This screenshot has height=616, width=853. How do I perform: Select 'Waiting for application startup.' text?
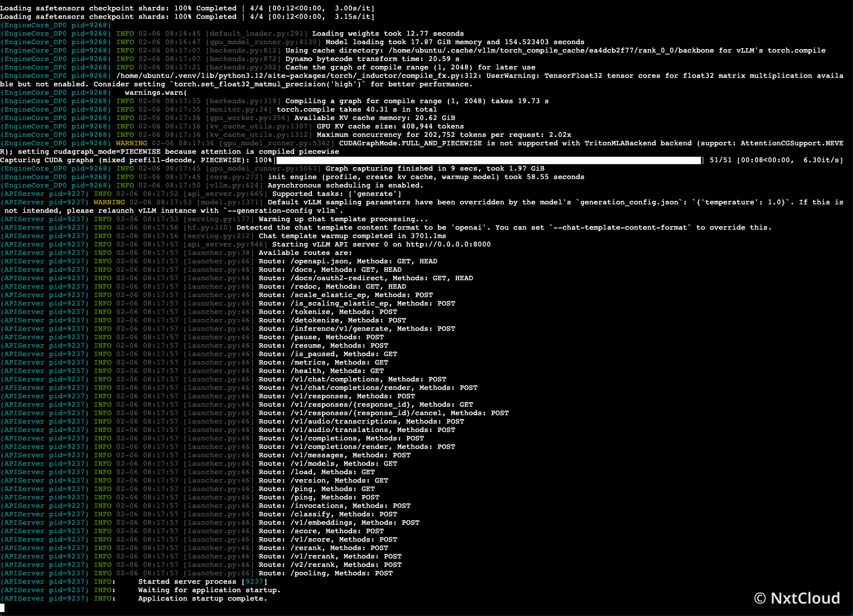click(209, 590)
